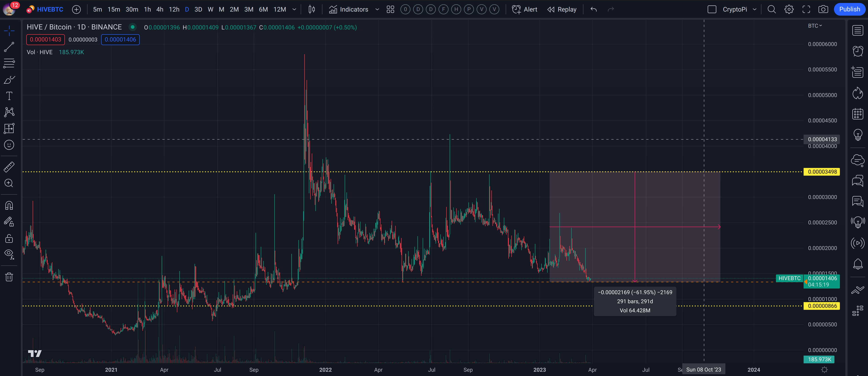The width and height of the screenshot is (868, 376).
Task: Select the D daily timeframe
Action: click(187, 10)
